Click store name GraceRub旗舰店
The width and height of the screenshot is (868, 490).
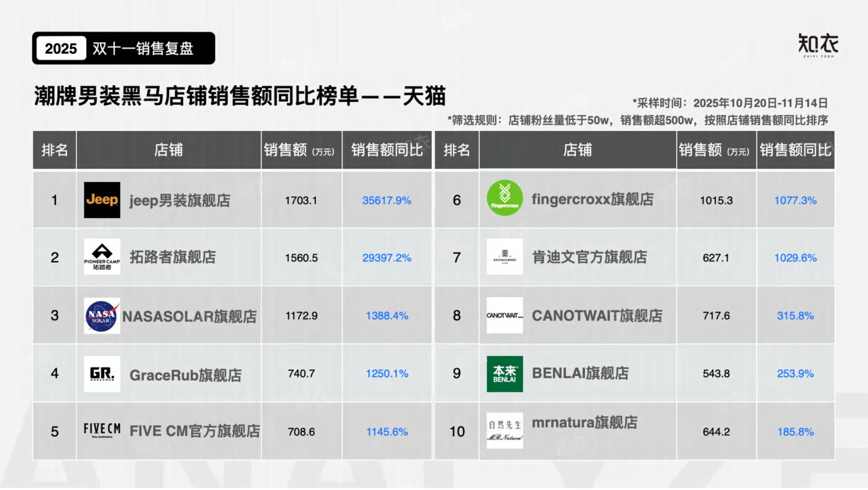pos(186,375)
